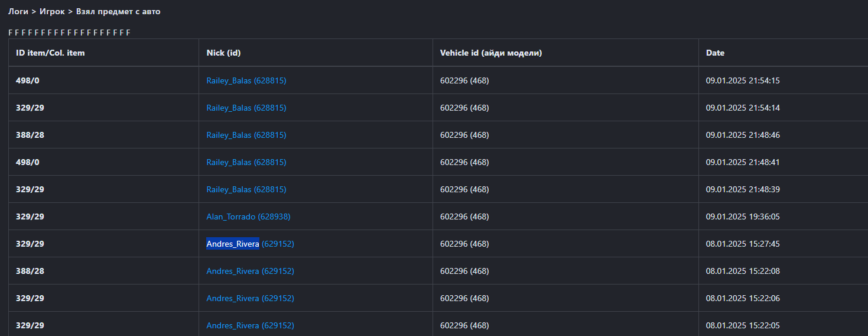
Task: Open Railey_Balas link in the 21:54:14 row
Action: pyautogui.click(x=246, y=108)
